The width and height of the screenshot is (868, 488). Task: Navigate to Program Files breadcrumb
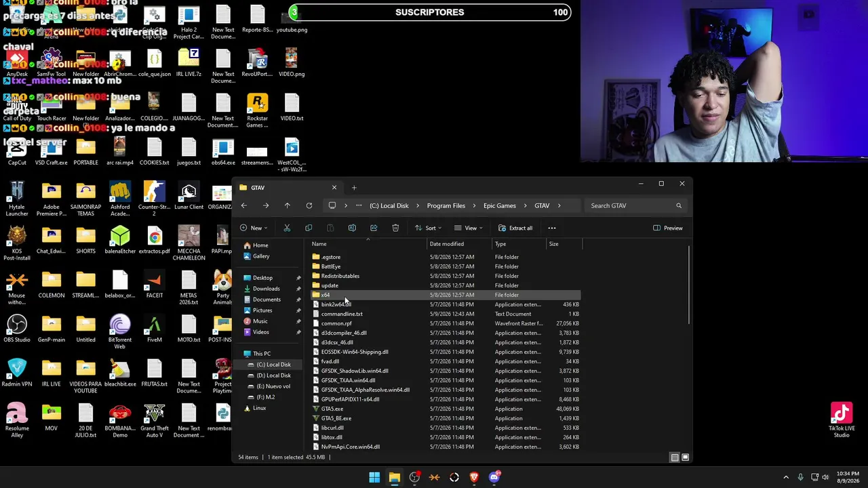pyautogui.click(x=446, y=205)
